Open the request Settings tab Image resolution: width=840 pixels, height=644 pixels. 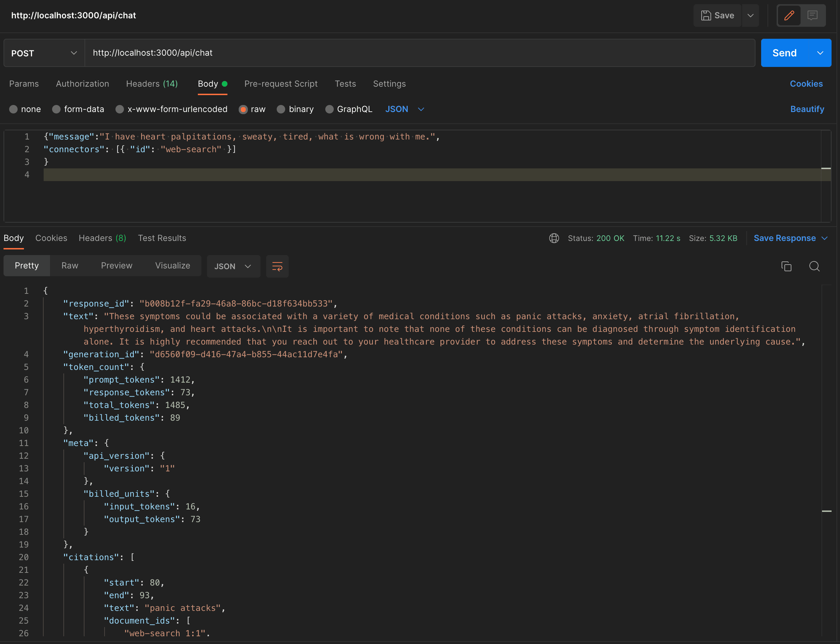coord(389,83)
